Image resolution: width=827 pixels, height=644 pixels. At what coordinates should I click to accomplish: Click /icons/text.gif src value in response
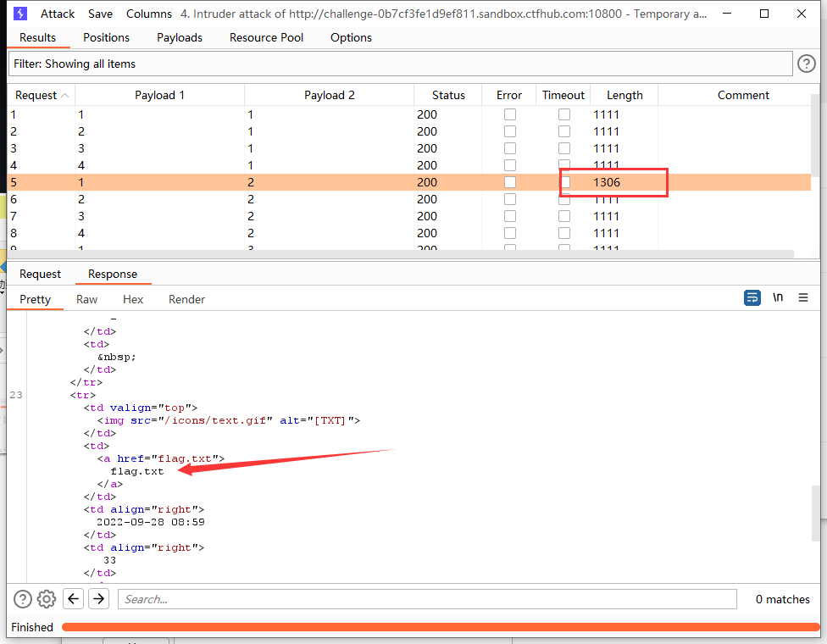(216, 420)
